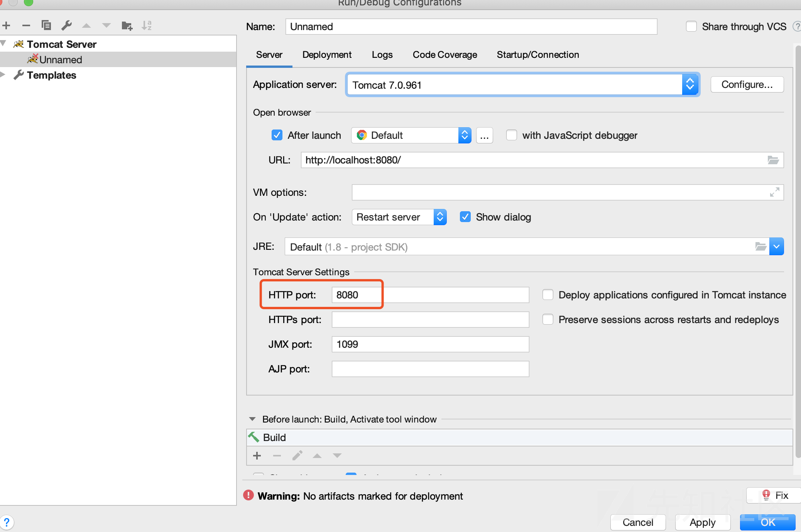Image resolution: width=801 pixels, height=532 pixels.
Task: Browse URL folder icon
Action: [773, 160]
